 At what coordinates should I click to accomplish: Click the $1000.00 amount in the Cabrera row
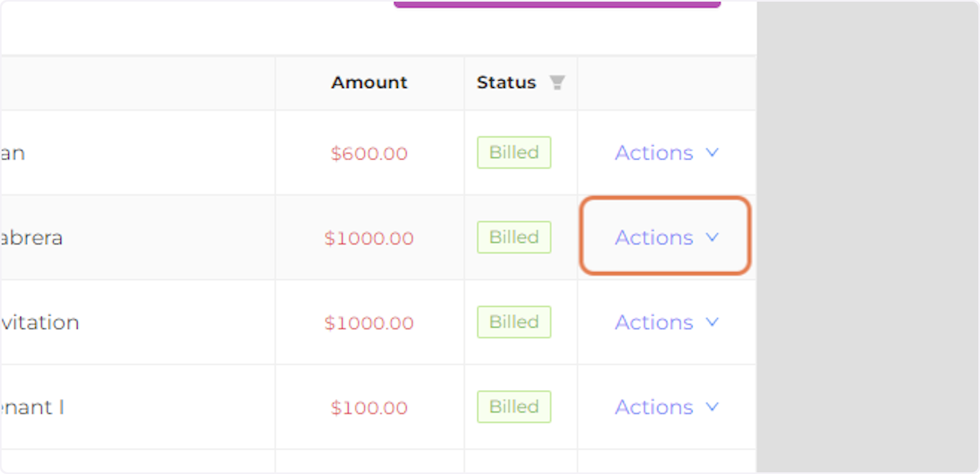click(369, 237)
